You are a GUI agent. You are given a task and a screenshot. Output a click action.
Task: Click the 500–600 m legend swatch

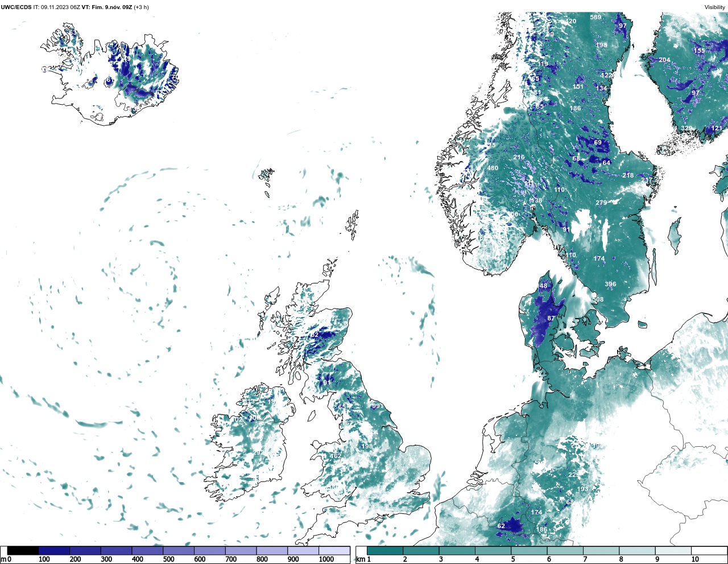tap(179, 551)
